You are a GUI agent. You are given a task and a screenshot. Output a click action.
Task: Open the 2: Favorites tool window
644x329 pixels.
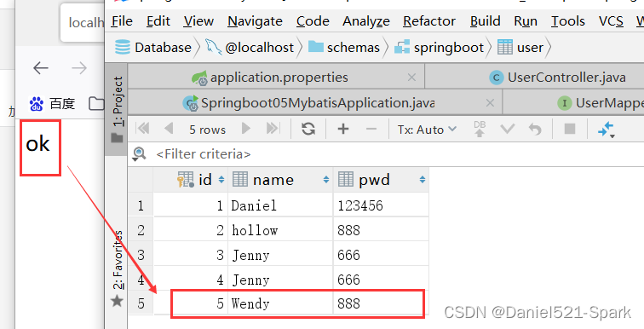tap(118, 269)
